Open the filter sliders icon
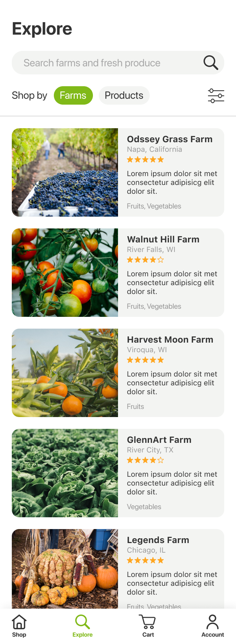 (x=216, y=95)
